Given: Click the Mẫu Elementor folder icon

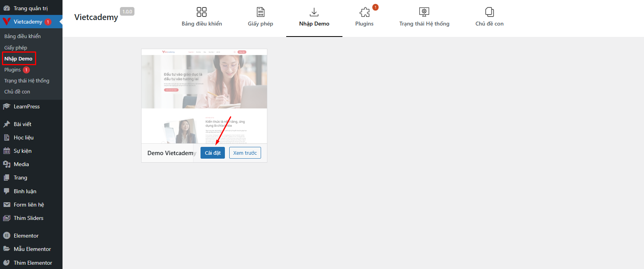Looking at the screenshot, I should pyautogui.click(x=7, y=249).
